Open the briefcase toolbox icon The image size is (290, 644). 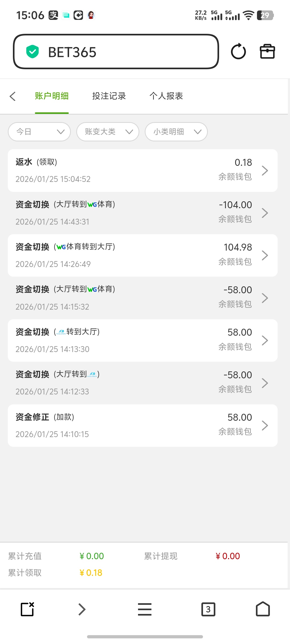pyautogui.click(x=267, y=52)
